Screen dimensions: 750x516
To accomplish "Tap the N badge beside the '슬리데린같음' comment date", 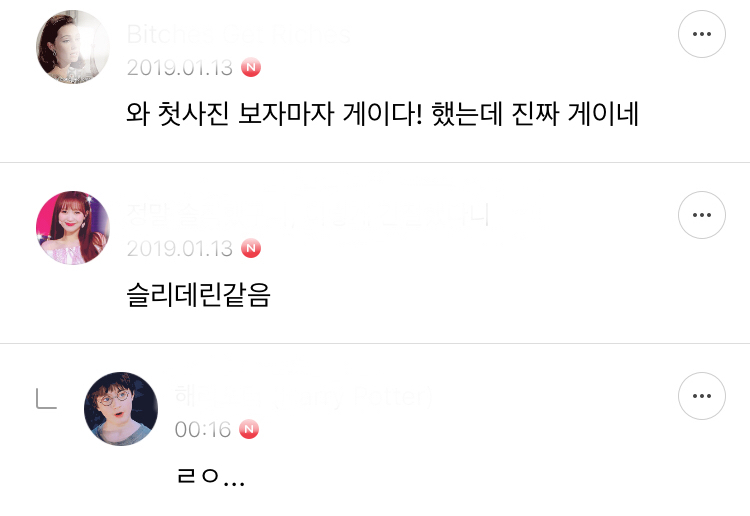I will tap(251, 248).
